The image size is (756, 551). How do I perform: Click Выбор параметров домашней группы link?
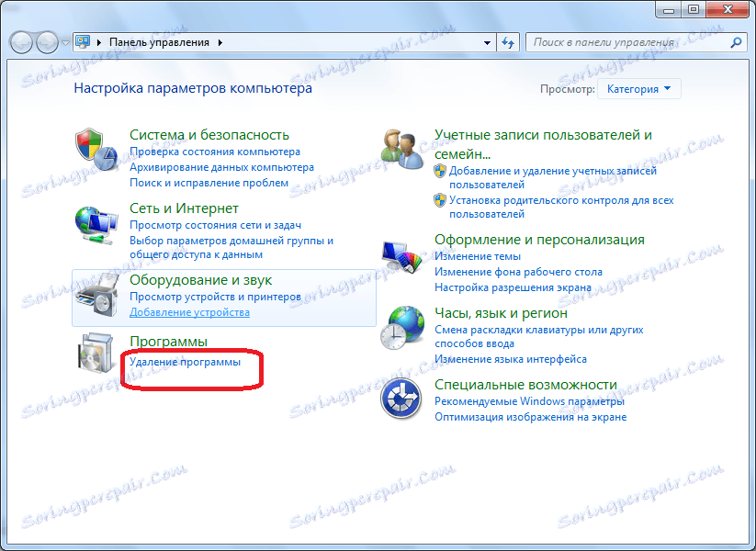click(231, 247)
